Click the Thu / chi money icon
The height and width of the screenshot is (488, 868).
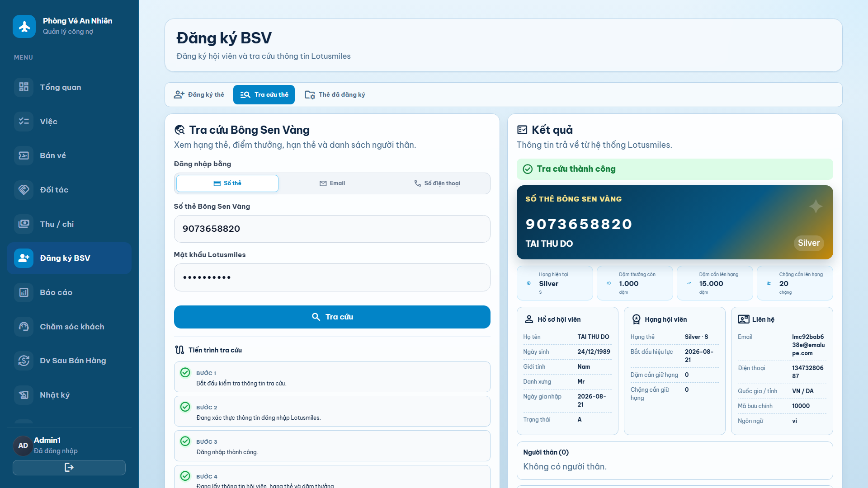24,224
